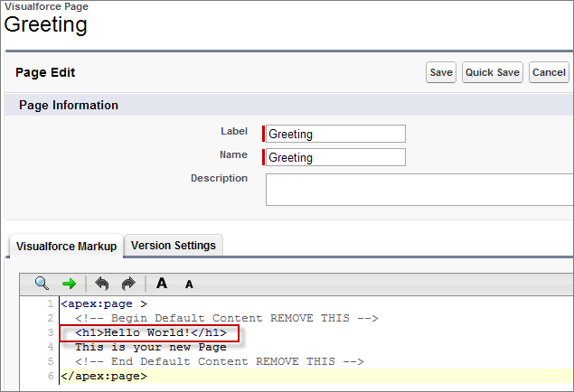Cancel the page edit
Viewport: 574px width, 392px height.
[x=549, y=72]
